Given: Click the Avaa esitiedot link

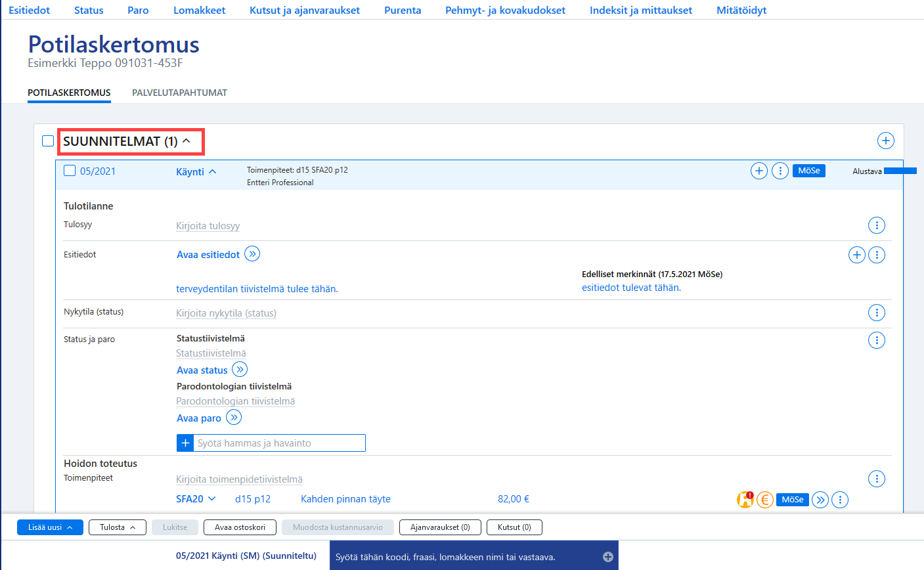Looking at the screenshot, I should 208,255.
